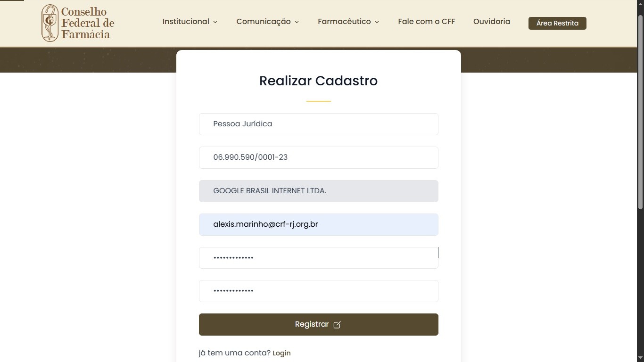Click the Área Restrita button
The image size is (644, 362).
tap(557, 23)
